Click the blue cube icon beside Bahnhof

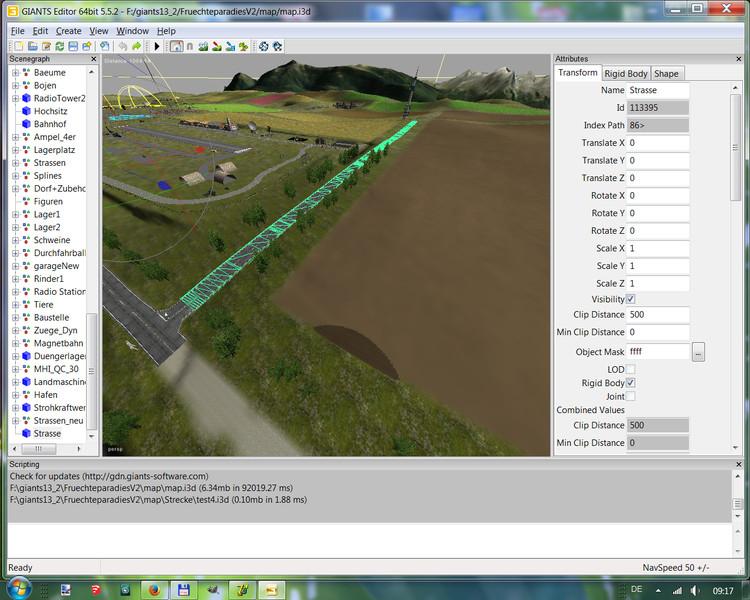25,124
